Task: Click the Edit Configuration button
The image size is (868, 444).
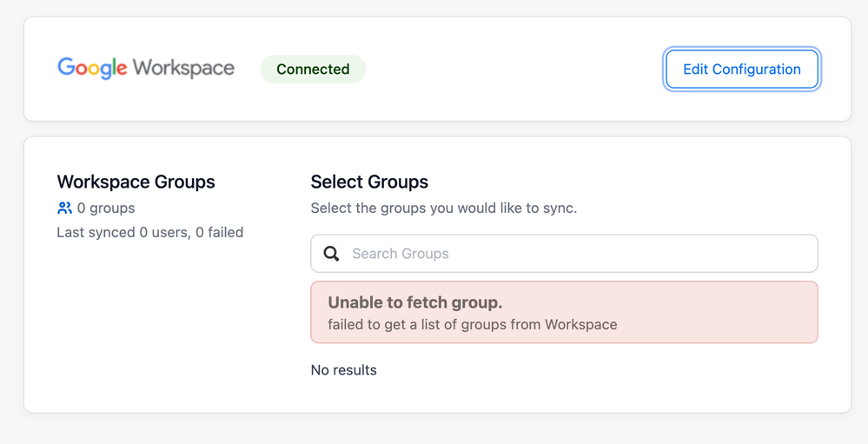Action: [741, 70]
